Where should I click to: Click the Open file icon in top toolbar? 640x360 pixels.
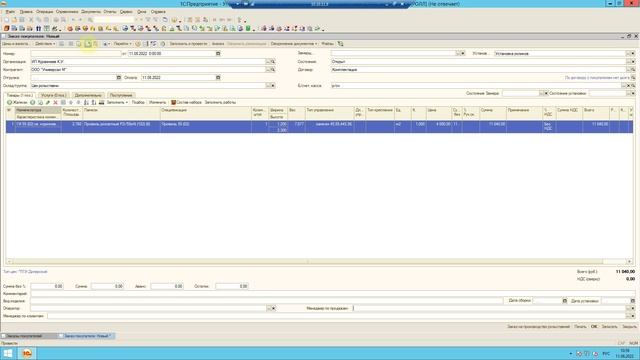pos(14,20)
